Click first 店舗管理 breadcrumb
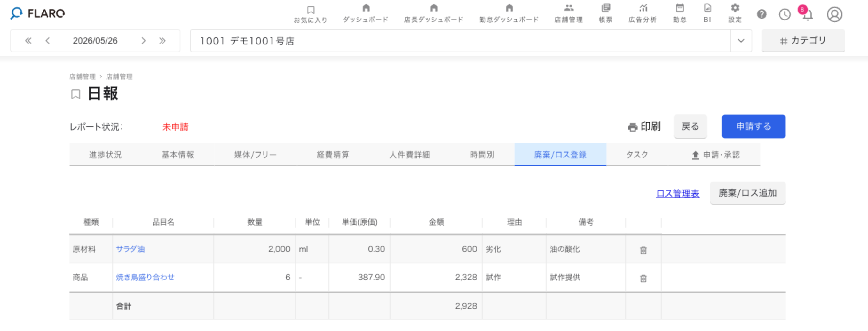The width and height of the screenshot is (868, 331). pos(82,77)
